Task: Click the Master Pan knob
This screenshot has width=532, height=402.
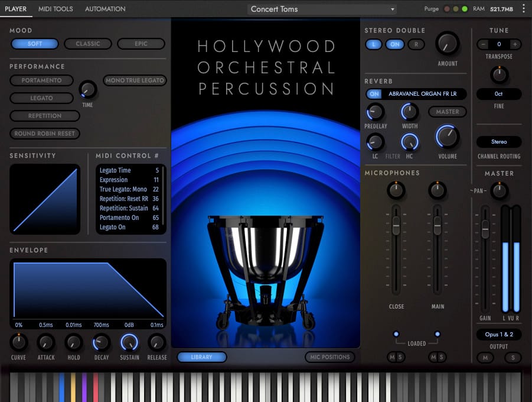Action: tap(500, 190)
